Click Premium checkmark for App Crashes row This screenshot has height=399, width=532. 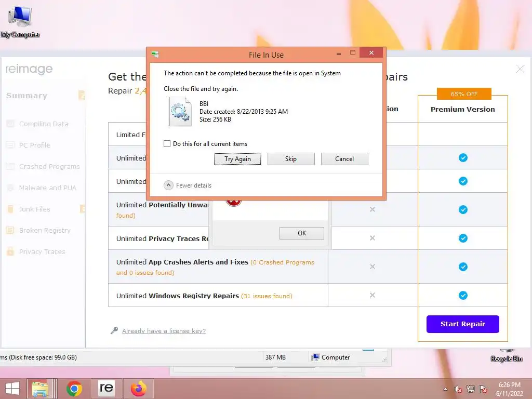click(463, 267)
